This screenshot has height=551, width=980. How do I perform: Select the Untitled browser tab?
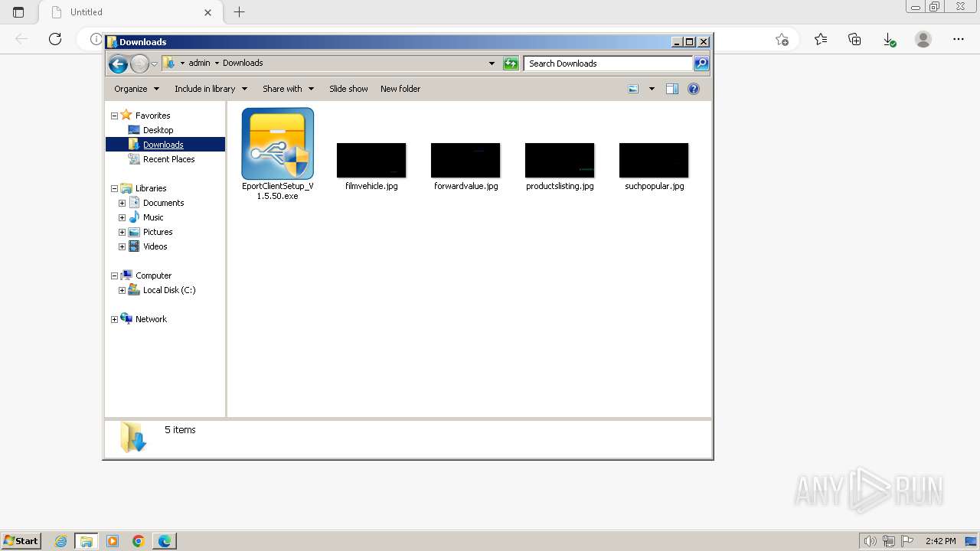tap(130, 12)
